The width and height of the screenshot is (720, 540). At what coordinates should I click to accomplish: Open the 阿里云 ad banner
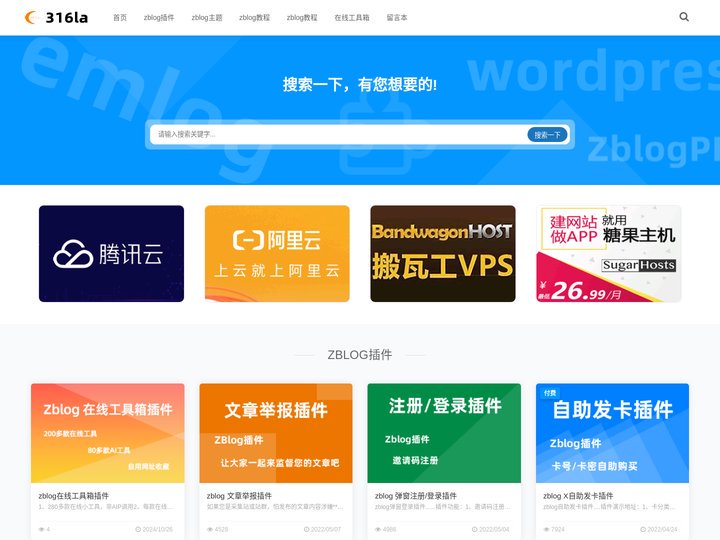[x=277, y=253]
